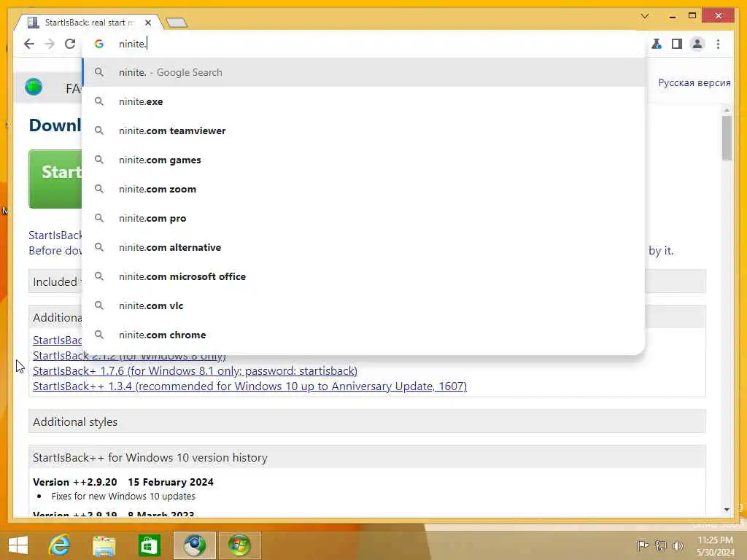Viewport: 747px width, 560px height.
Task: Open the Windows Start button
Action: click(x=18, y=545)
